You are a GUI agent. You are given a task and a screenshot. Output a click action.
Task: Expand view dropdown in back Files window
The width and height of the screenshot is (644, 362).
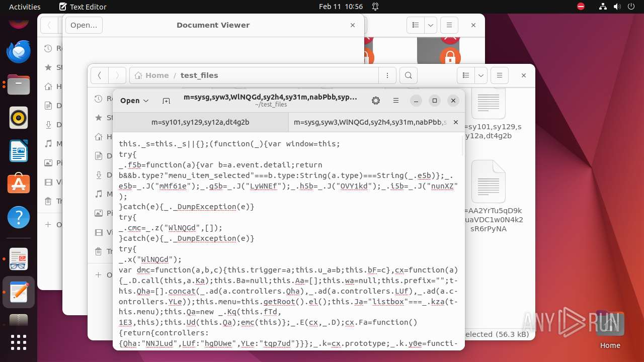click(x=431, y=25)
